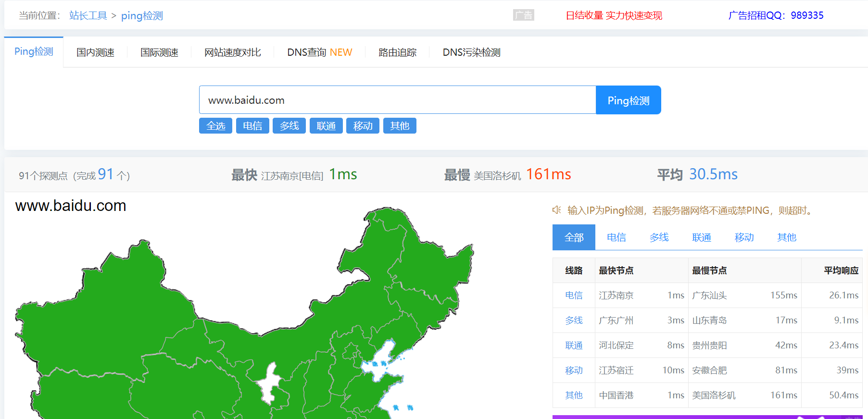This screenshot has height=419, width=868.
Task: Click 广告招租QQ: 989335 link
Action: click(x=776, y=15)
